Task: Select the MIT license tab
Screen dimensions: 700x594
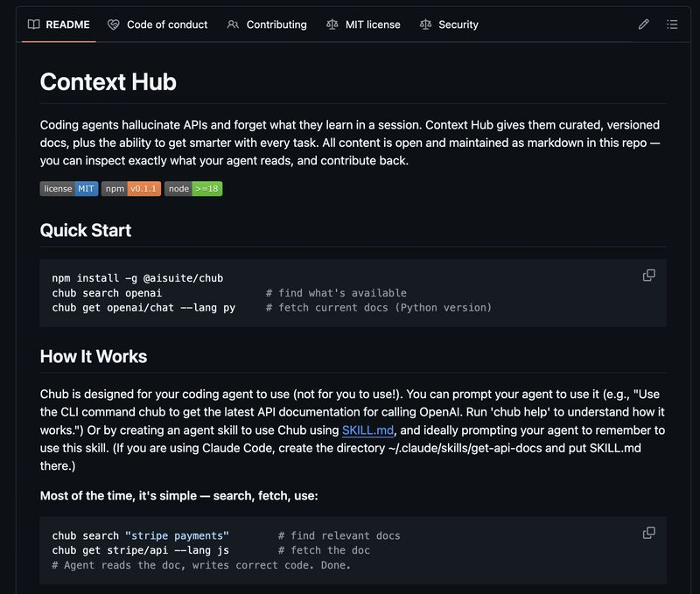Action: (x=373, y=24)
